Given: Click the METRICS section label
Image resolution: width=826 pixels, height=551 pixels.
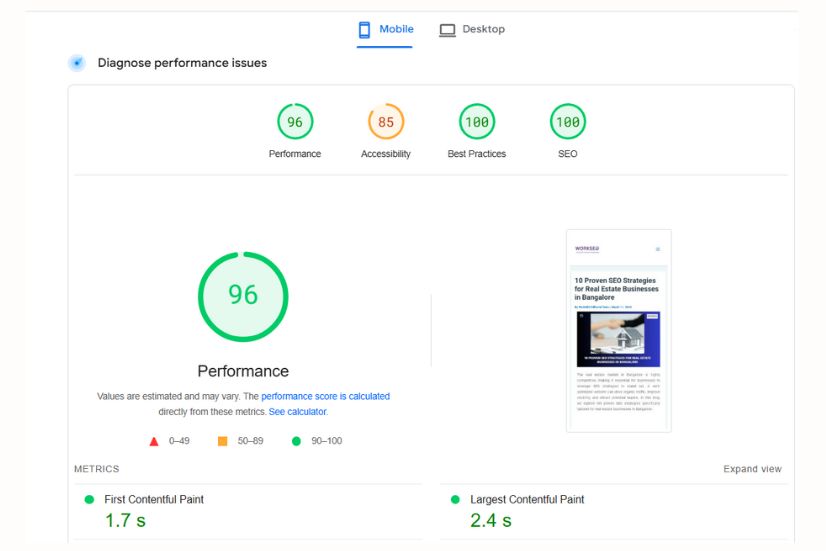Looking at the screenshot, I should [x=96, y=469].
